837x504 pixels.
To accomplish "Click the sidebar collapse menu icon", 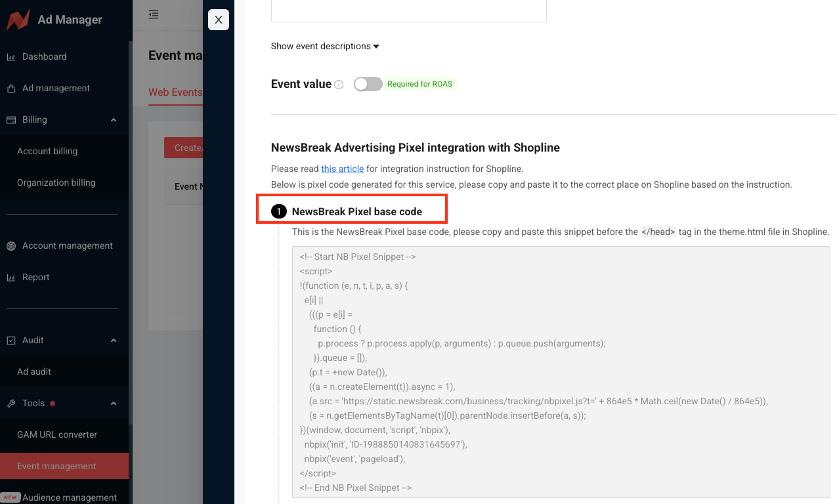I will pyautogui.click(x=154, y=14).
